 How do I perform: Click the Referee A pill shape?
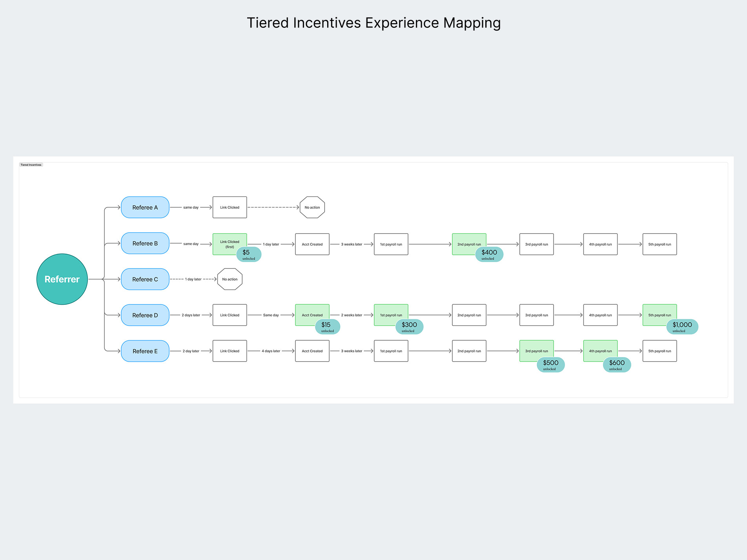[x=145, y=207]
